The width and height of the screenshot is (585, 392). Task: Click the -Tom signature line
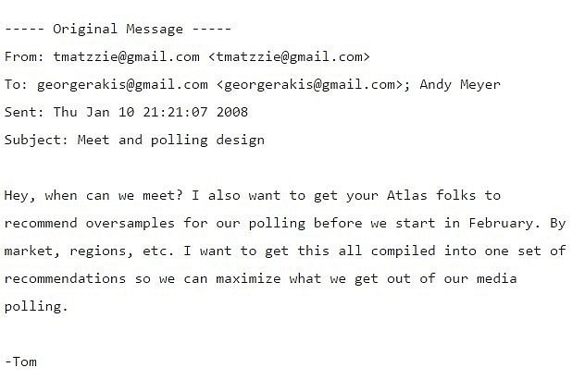21,361
